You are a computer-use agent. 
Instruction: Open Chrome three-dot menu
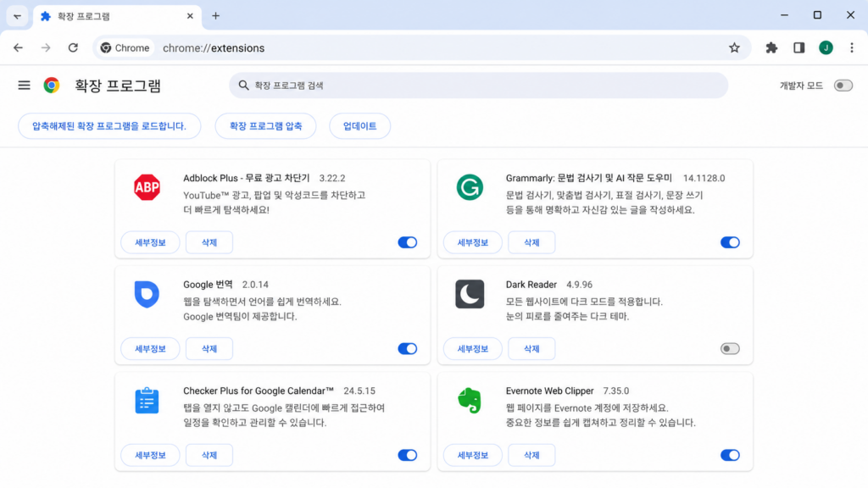coord(851,48)
